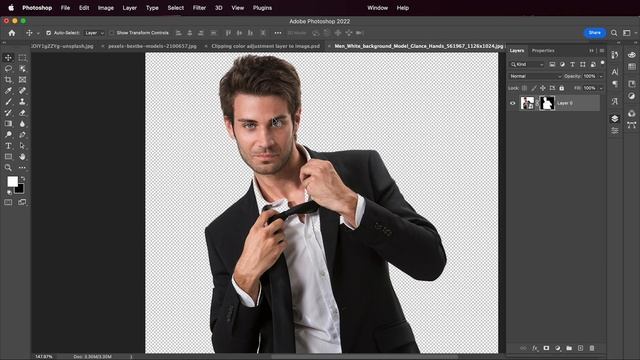Select the Clone Stamp tool
Image resolution: width=640 pixels, height=360 pixels.
click(22, 102)
